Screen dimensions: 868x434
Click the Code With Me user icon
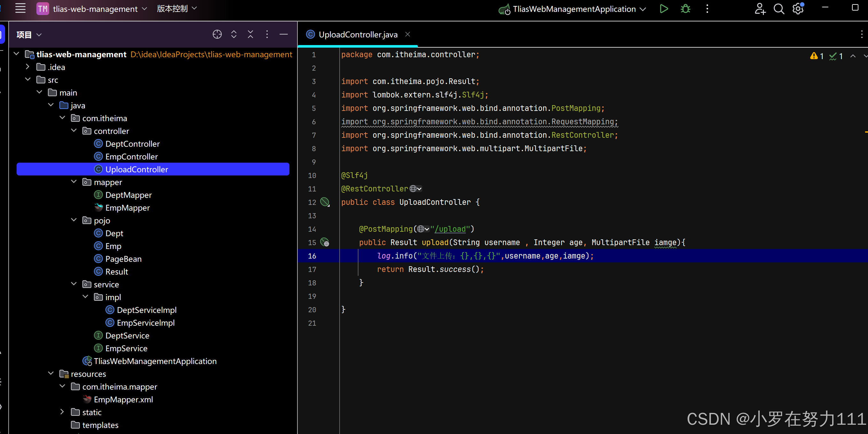pyautogui.click(x=759, y=9)
